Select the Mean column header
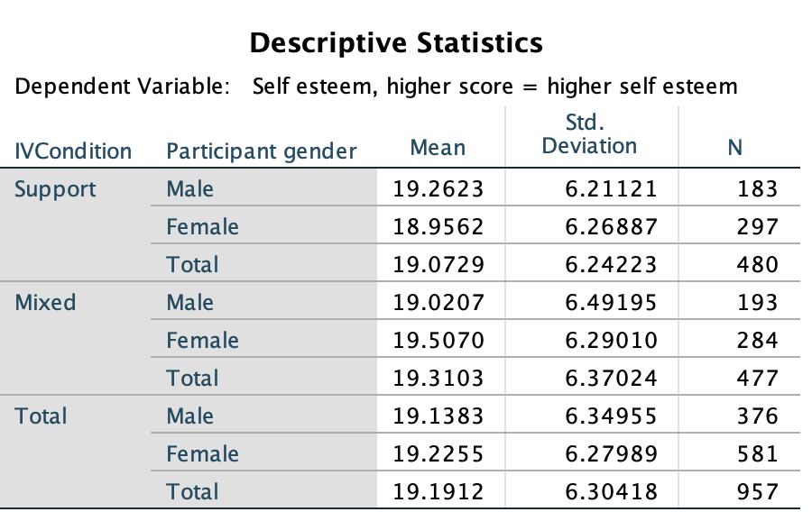Viewport: 812px width, 512px height. click(438, 148)
